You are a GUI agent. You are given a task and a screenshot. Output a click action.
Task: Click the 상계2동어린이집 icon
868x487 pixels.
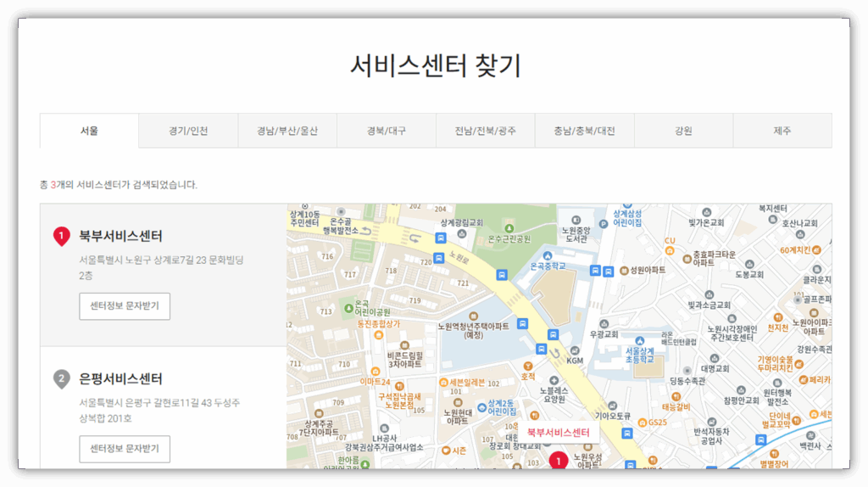click(481, 408)
